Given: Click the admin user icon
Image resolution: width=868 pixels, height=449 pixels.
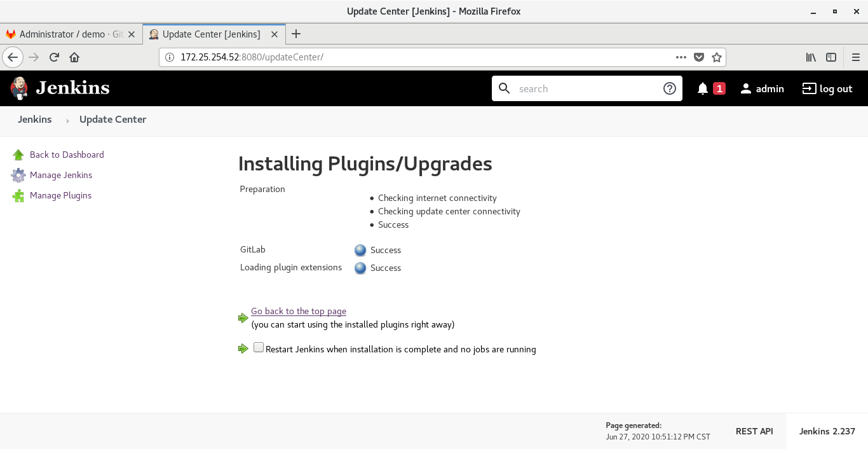Looking at the screenshot, I should [x=746, y=88].
